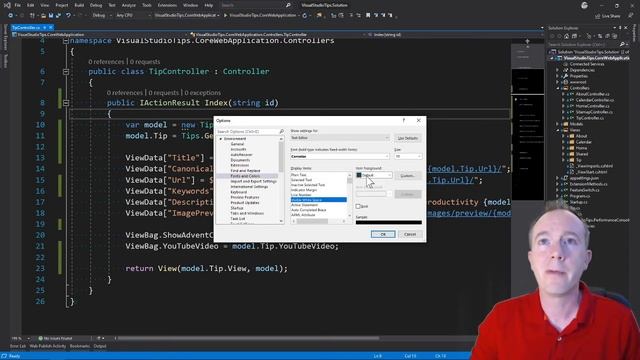
Task: Open HomeController.cs in Solution Explorer
Action: 592,106
